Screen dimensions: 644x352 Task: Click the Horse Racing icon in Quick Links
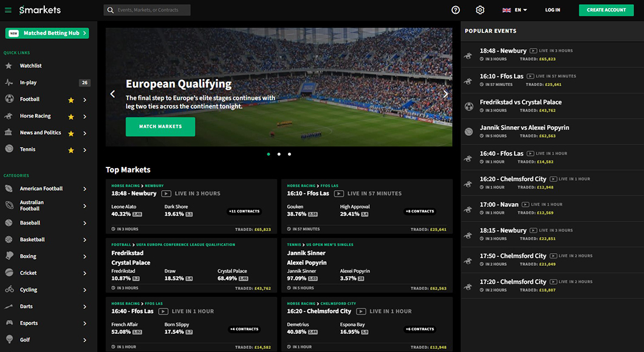coord(9,116)
